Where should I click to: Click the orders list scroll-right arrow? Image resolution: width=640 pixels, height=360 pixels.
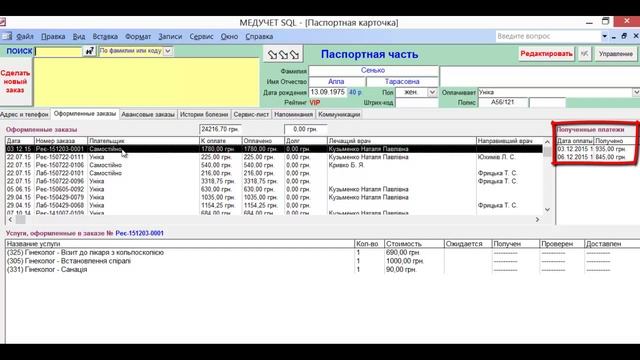tap(538, 220)
